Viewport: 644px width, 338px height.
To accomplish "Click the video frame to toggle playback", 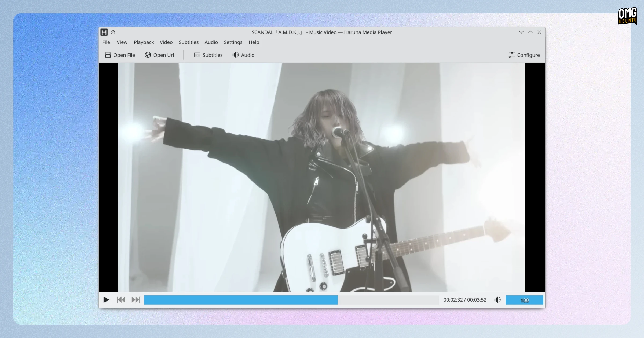I will (321, 177).
